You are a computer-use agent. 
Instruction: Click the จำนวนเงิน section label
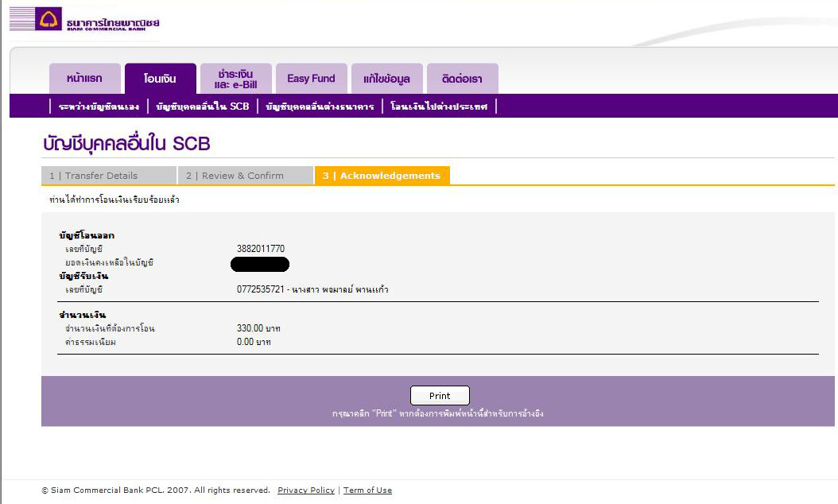point(83,315)
